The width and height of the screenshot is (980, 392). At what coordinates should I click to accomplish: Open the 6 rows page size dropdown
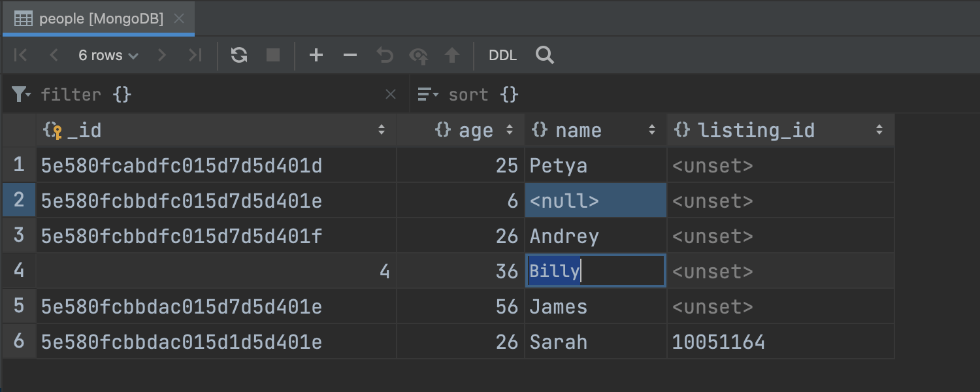click(108, 56)
